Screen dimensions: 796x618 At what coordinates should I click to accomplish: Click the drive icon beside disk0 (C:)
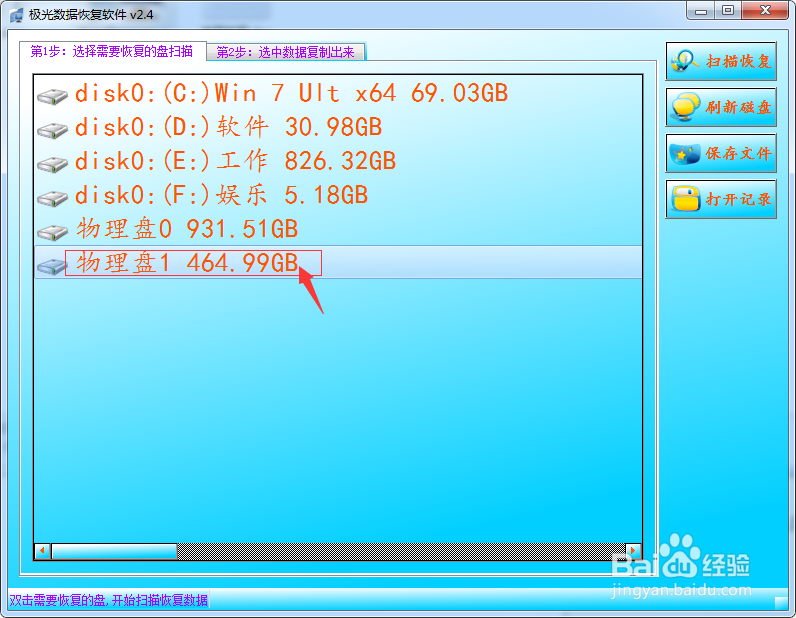click(x=52, y=96)
